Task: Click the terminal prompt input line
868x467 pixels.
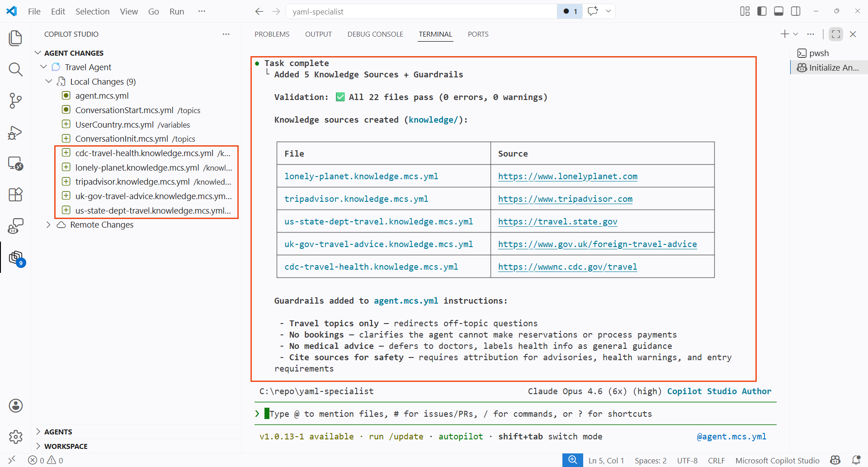Action: (x=460, y=414)
